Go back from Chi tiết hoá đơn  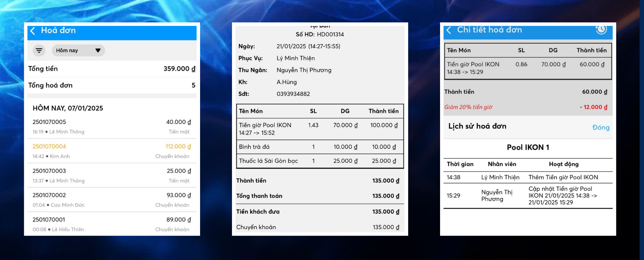(x=449, y=30)
